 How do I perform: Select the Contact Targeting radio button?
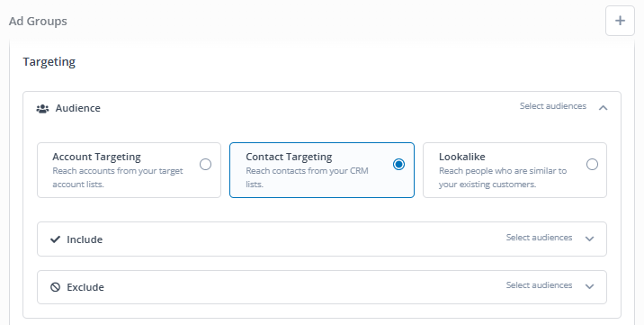pyautogui.click(x=398, y=165)
